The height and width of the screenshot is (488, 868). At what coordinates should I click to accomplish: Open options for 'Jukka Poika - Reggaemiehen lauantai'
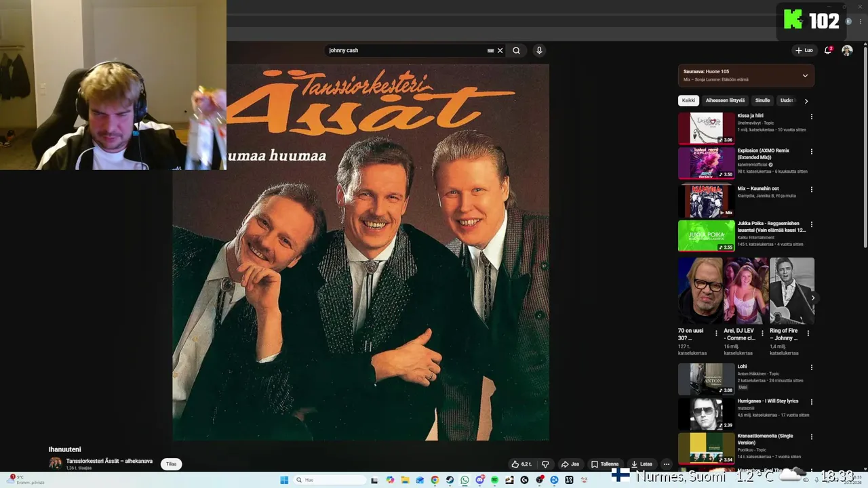(x=811, y=224)
